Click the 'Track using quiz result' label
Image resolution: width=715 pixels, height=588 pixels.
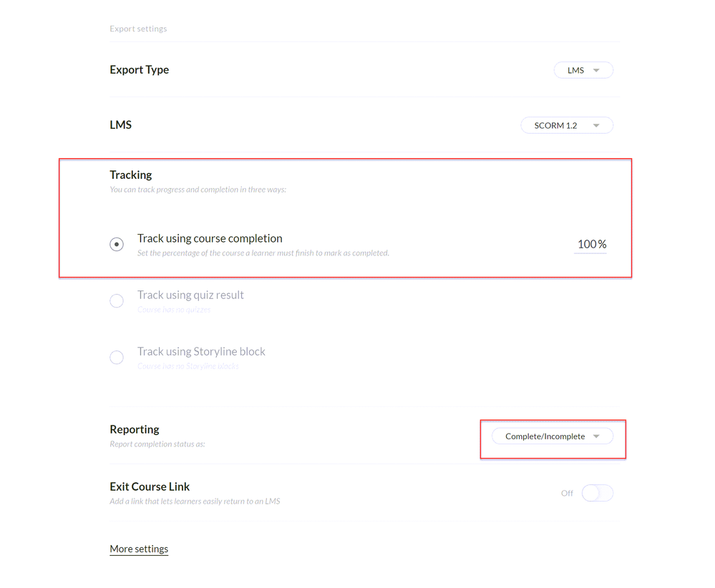tap(190, 295)
